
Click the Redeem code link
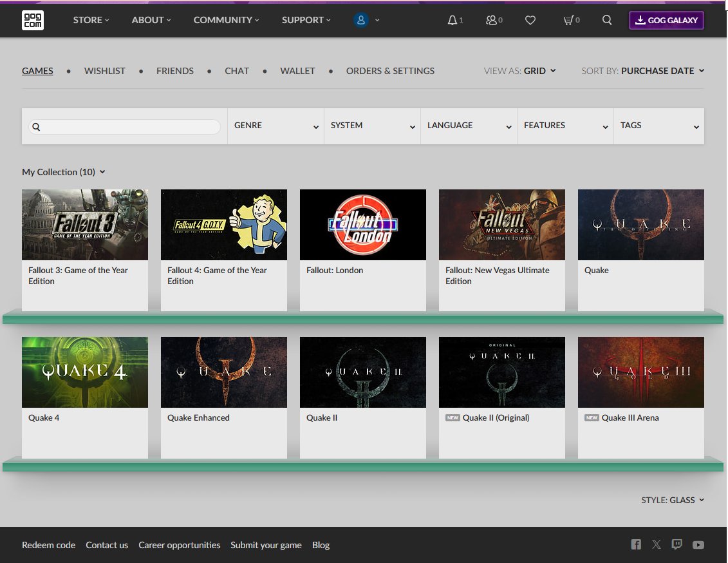pyautogui.click(x=49, y=545)
